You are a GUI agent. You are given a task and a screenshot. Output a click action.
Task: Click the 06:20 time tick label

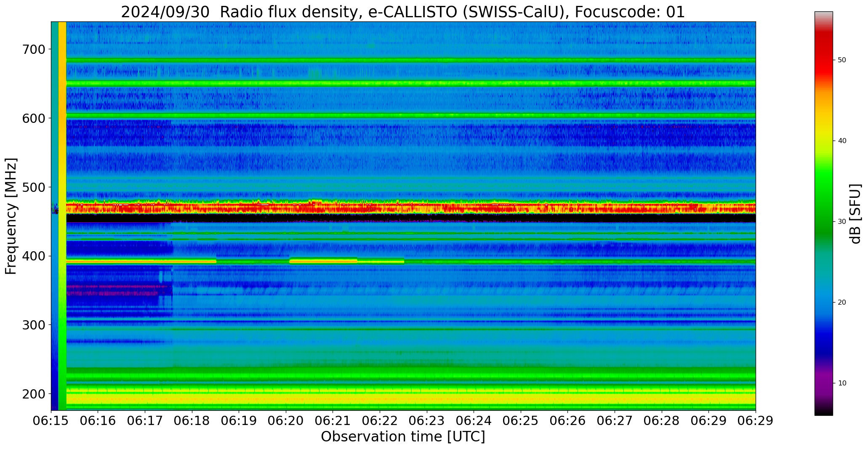286,421
